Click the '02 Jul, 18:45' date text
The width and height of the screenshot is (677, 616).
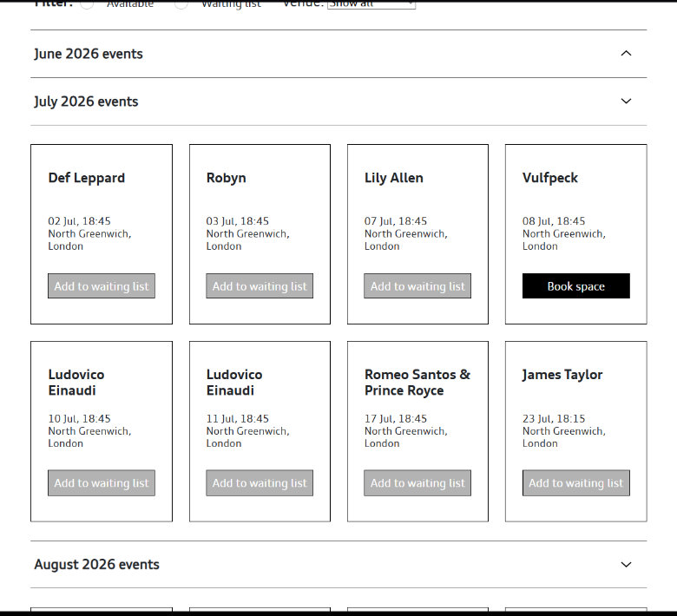[80, 221]
